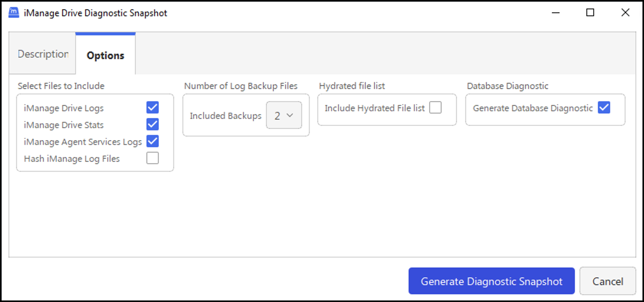Select the Options tab

pyautogui.click(x=105, y=55)
